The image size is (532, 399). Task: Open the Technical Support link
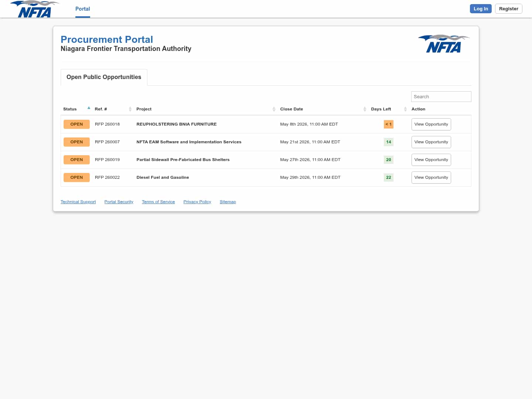[78, 202]
